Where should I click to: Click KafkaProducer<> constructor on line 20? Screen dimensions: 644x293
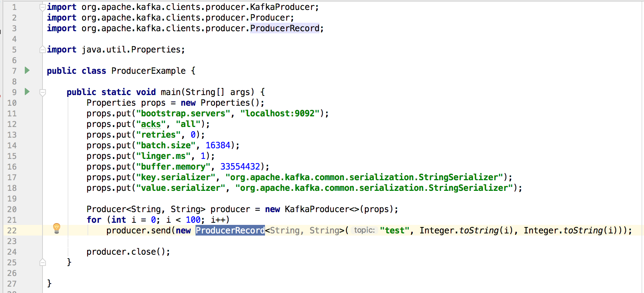click(322, 209)
